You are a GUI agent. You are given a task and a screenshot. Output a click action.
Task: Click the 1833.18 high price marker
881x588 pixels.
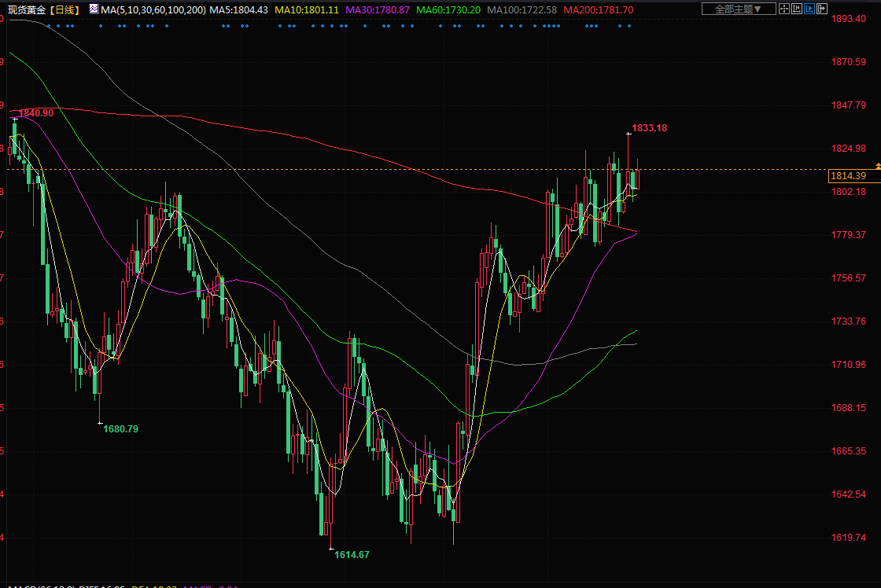(x=650, y=127)
